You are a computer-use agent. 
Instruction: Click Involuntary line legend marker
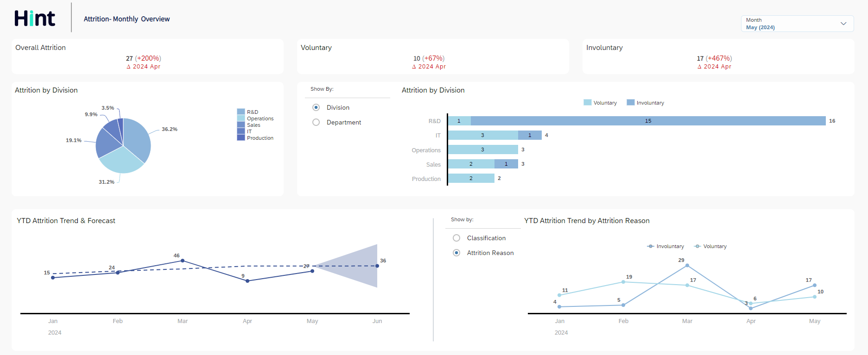pos(651,246)
